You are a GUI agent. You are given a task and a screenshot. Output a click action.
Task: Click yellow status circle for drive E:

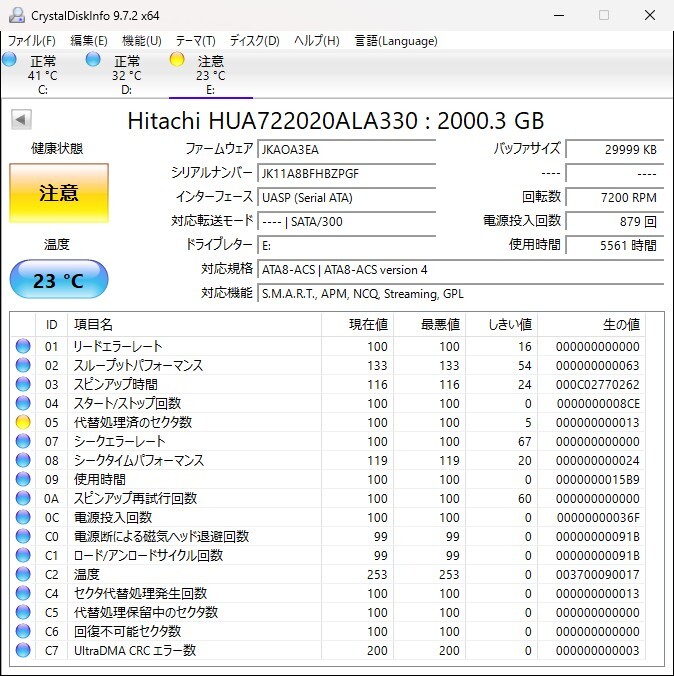click(177, 59)
